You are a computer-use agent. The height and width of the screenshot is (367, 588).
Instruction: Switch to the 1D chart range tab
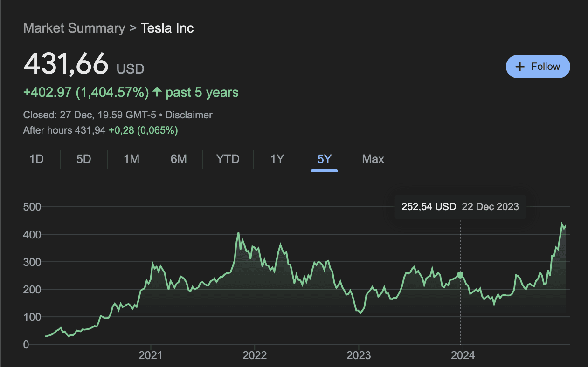(x=36, y=159)
